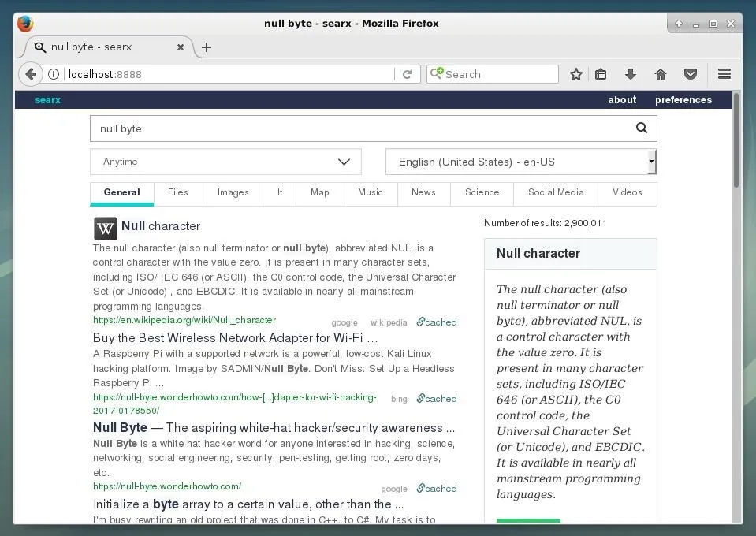
Task: Open the wonderhowto wi-fi-hacking URL link
Action: point(235,404)
